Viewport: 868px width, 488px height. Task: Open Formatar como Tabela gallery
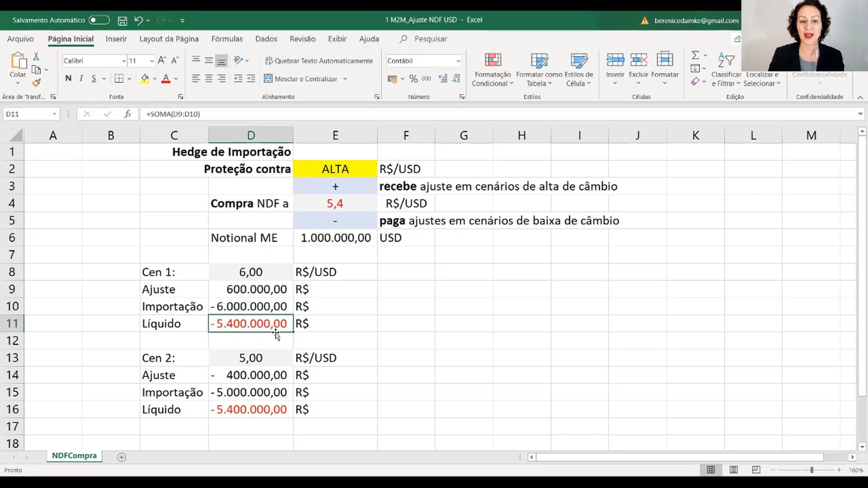click(539, 69)
